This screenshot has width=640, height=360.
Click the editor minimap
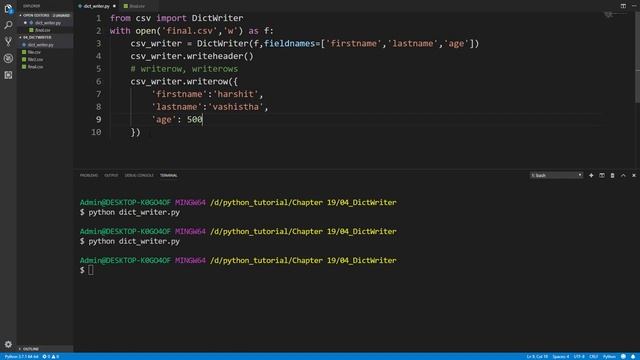pyautogui.click(x=616, y=16)
